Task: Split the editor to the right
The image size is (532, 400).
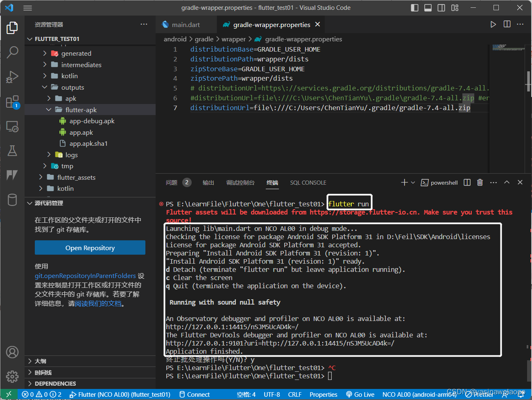Action: click(x=507, y=24)
